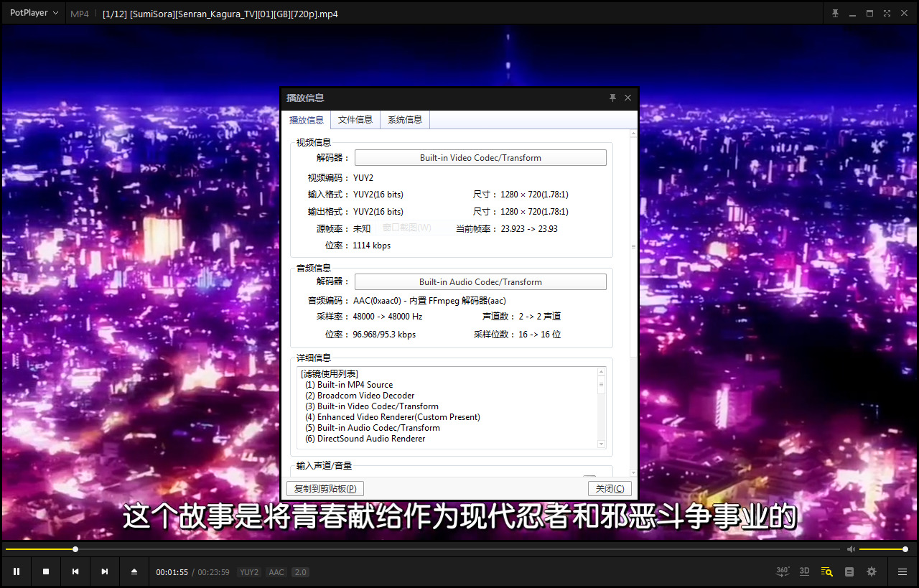Viewport: 919px width, 588px height.
Task: Click the eject/open file icon
Action: pyautogui.click(x=134, y=571)
